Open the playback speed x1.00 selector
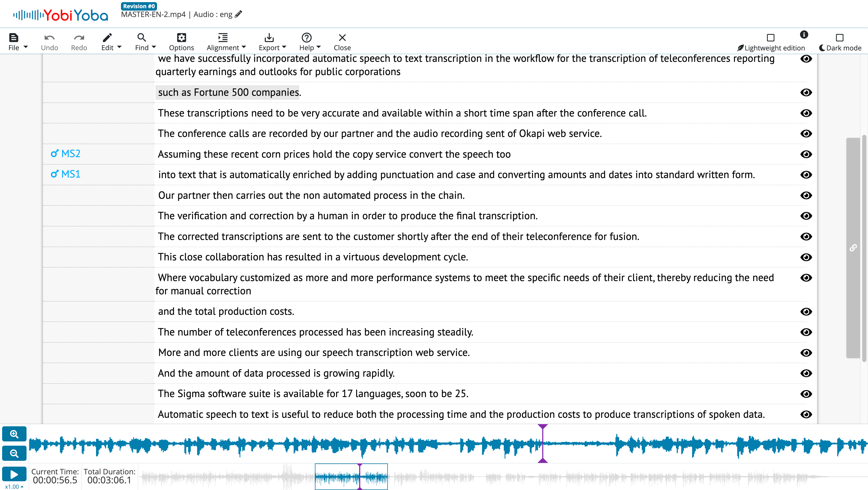 pyautogui.click(x=14, y=486)
